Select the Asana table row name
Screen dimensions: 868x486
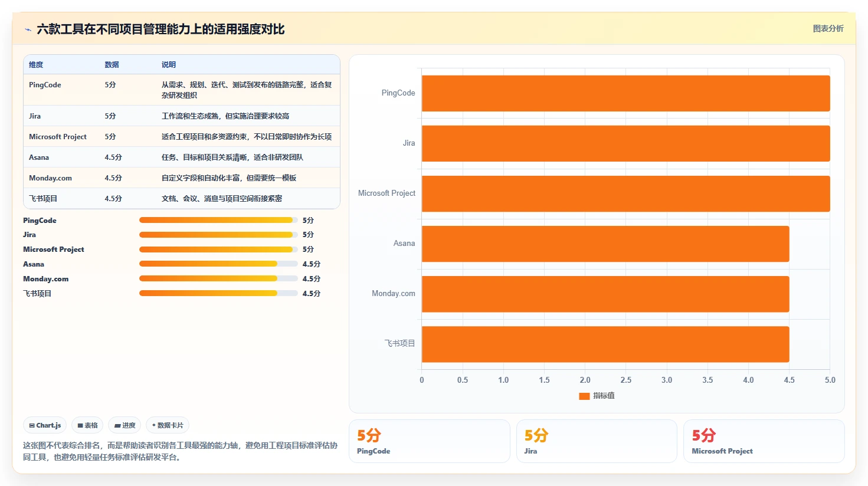pyautogui.click(x=39, y=157)
